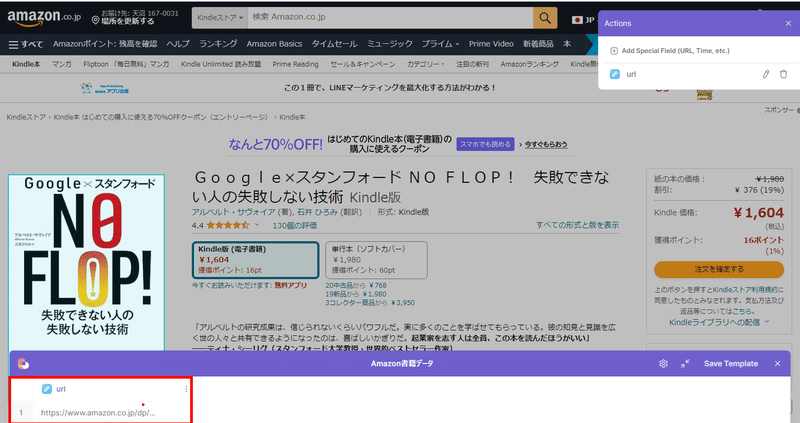Click author アルベルト・サヴォイア link
800x423 pixels.
(233, 212)
